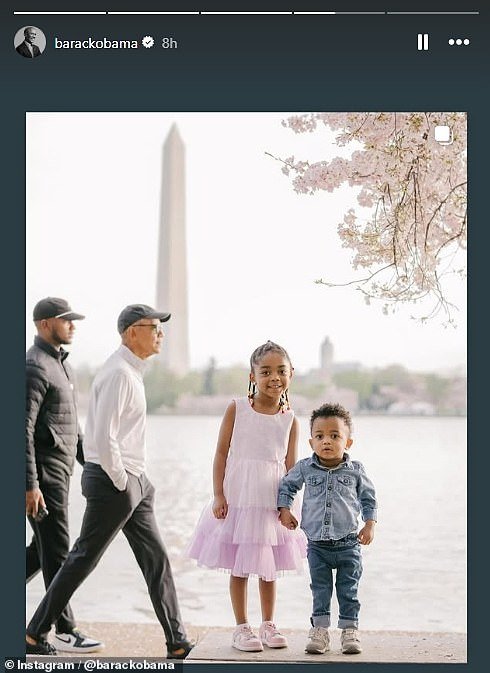Viewport: 490px width, 673px height.
Task: Skip to the last story segment bar
Action: tap(433, 13)
